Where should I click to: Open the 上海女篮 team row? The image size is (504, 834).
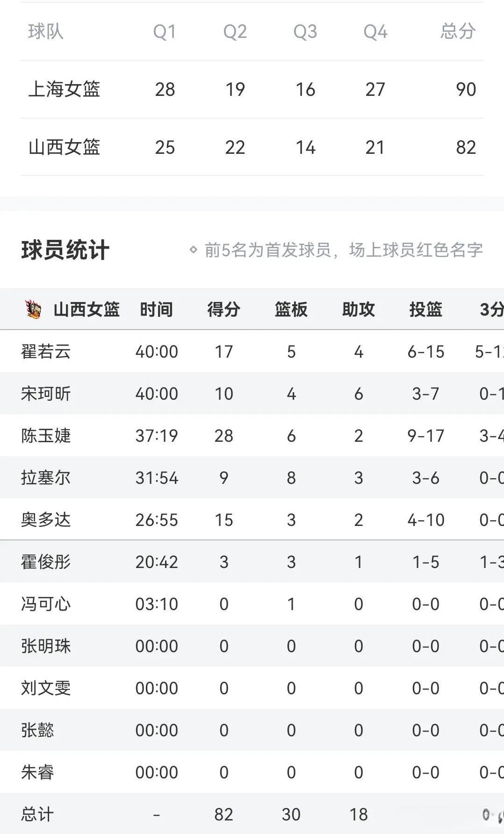click(252, 89)
